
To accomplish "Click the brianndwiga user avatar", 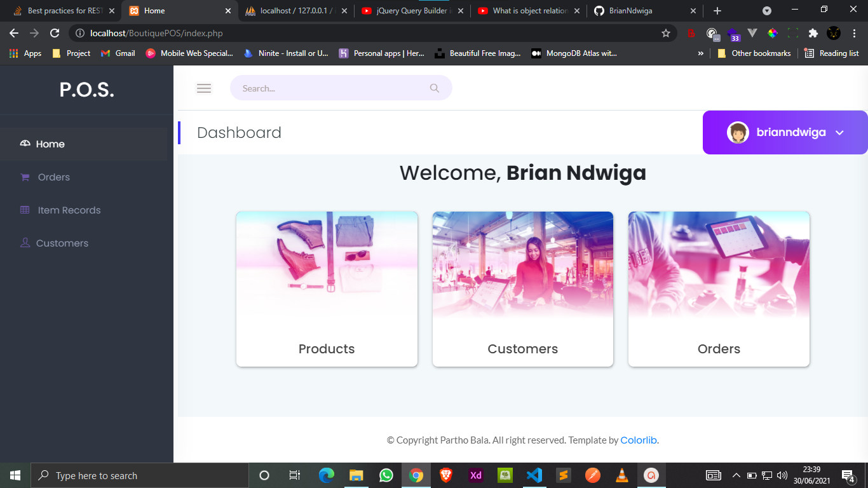I will pos(738,133).
